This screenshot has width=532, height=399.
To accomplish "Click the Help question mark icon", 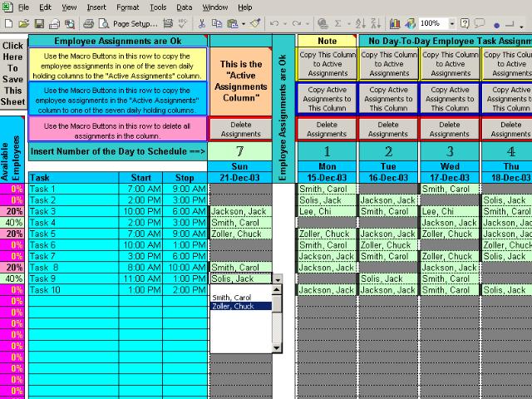I will point(465,23).
